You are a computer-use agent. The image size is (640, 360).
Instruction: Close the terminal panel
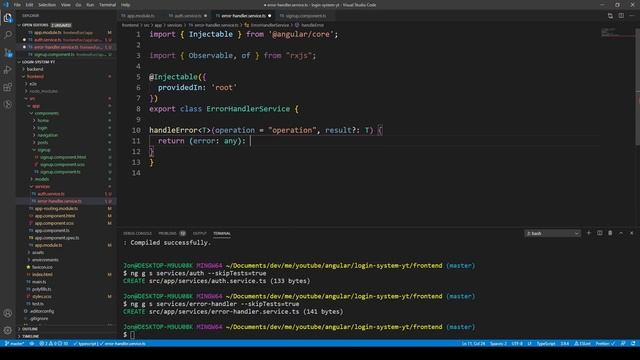point(631,233)
